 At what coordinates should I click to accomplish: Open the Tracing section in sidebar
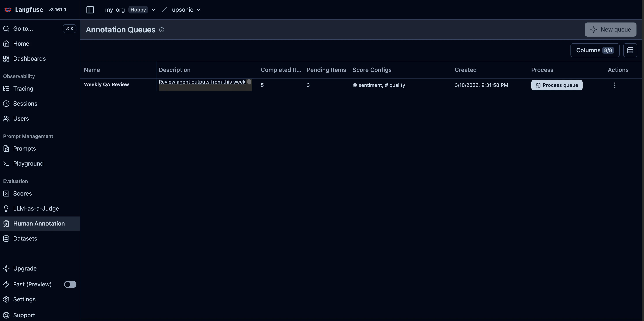click(23, 88)
